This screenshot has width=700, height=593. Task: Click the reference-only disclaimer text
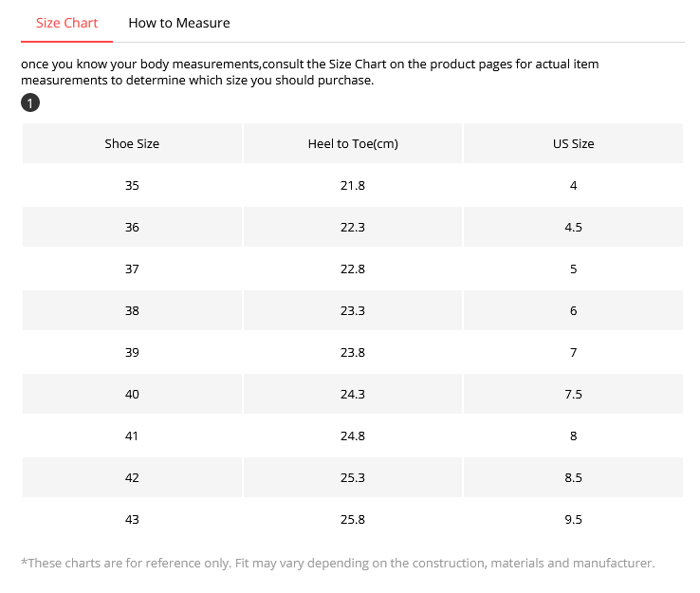pyautogui.click(x=338, y=564)
